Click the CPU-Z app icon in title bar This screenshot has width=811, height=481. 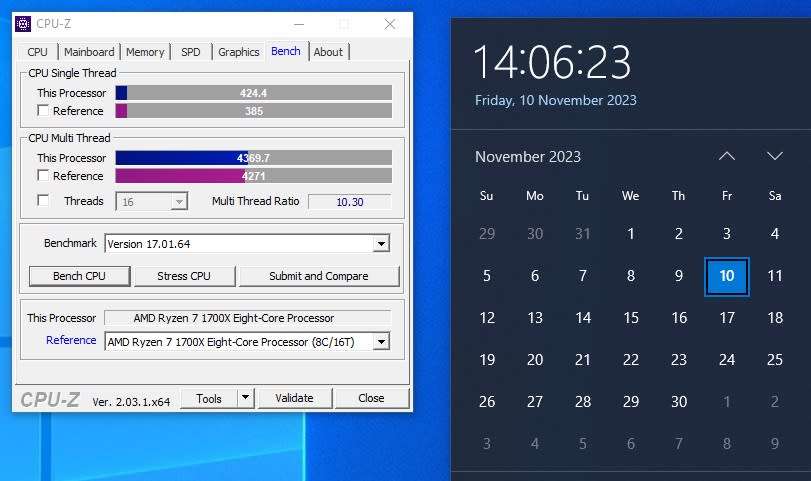[23, 24]
